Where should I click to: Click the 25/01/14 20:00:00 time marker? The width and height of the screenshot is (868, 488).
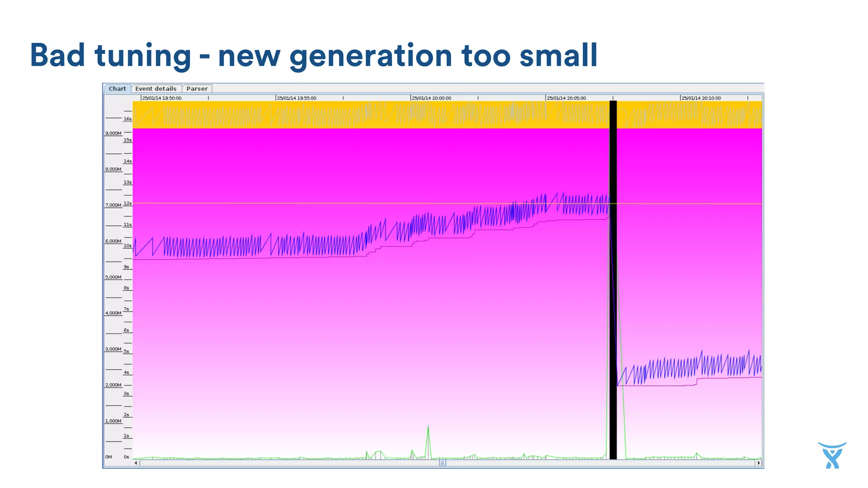click(x=431, y=98)
